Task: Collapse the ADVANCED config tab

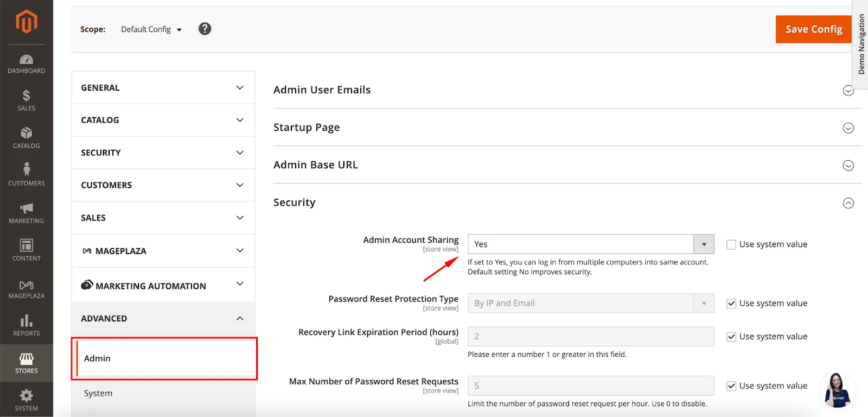Action: tap(163, 319)
